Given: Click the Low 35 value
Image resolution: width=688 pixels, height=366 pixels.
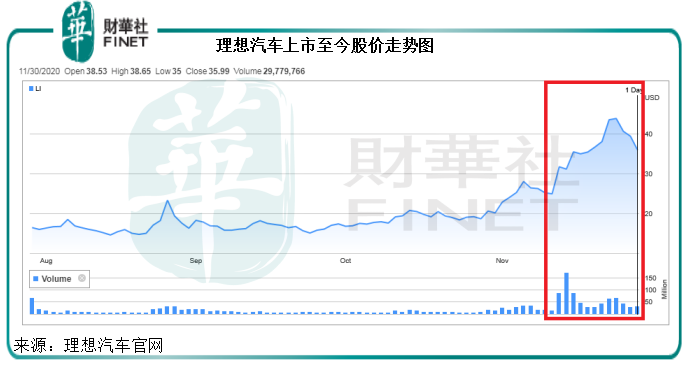Looking at the screenshot, I should point(168,71).
